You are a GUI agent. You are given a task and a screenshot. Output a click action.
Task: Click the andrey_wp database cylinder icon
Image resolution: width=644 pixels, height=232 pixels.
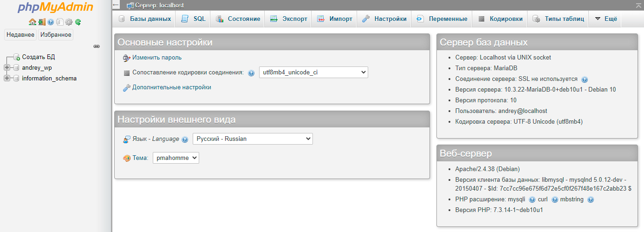tap(16, 68)
